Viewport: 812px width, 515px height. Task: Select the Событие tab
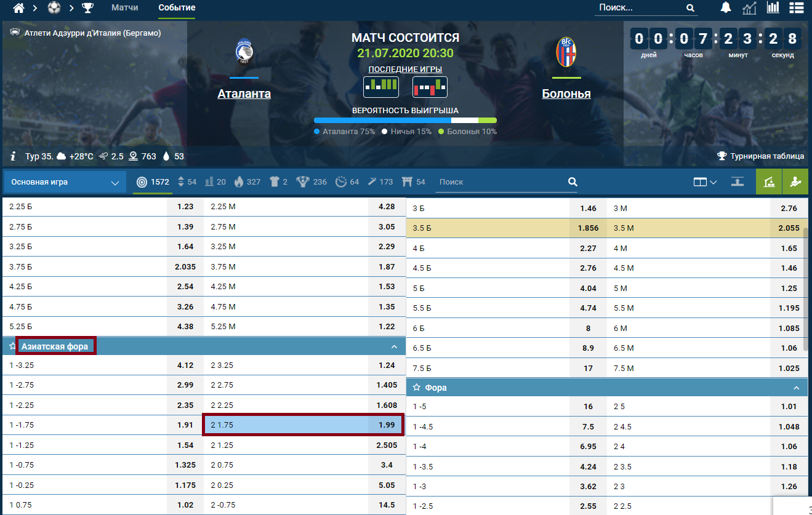177,8
